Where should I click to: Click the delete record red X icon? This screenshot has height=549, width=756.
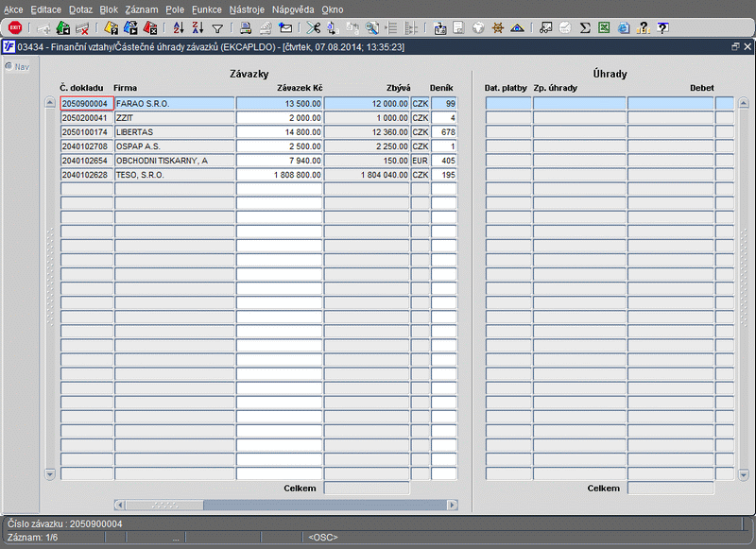82,28
